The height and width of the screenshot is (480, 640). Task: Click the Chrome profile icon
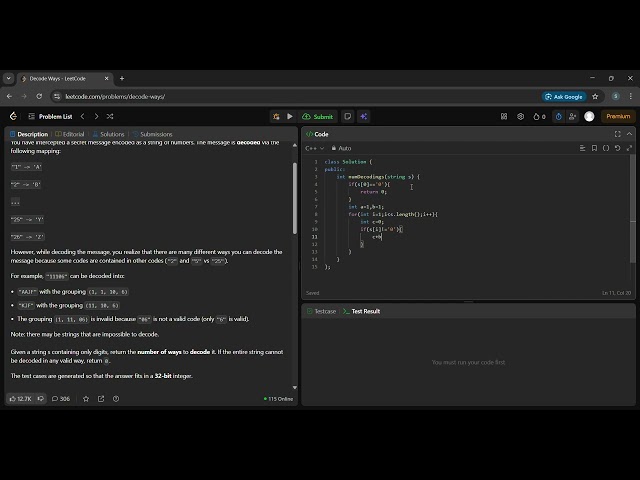click(616, 97)
